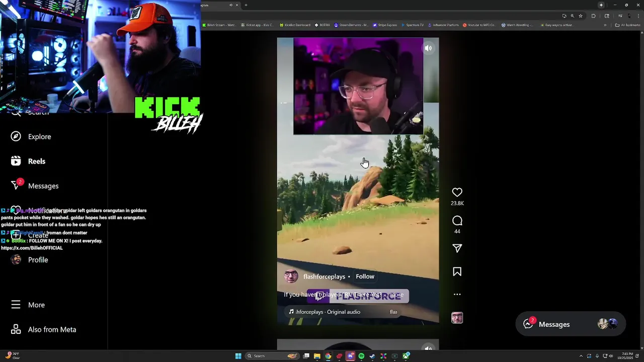
Task: Click the Reels clapper icon
Action: coord(16,161)
